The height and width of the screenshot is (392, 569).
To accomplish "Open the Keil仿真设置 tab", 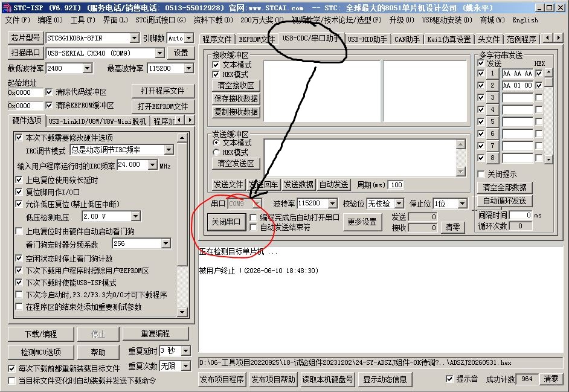I will (449, 39).
